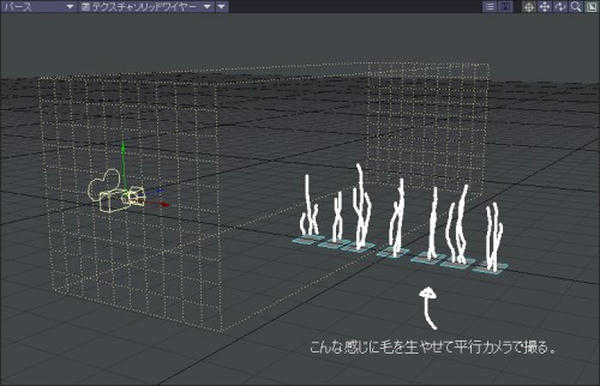This screenshot has width=600, height=386.
Task: Click the red X-axis handle arrow
Action: click(164, 205)
